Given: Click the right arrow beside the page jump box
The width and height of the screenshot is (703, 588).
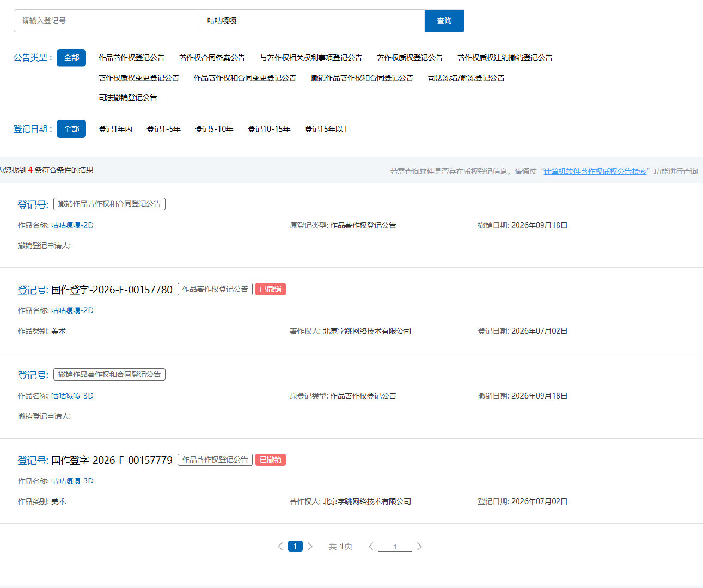Looking at the screenshot, I should click(419, 546).
